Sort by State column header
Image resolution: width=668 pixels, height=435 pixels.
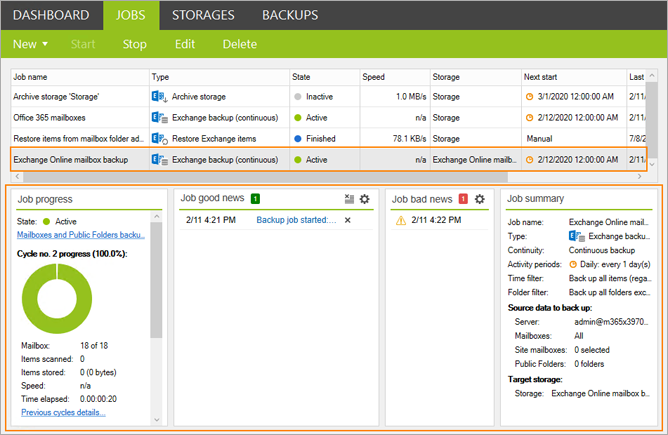click(325, 77)
